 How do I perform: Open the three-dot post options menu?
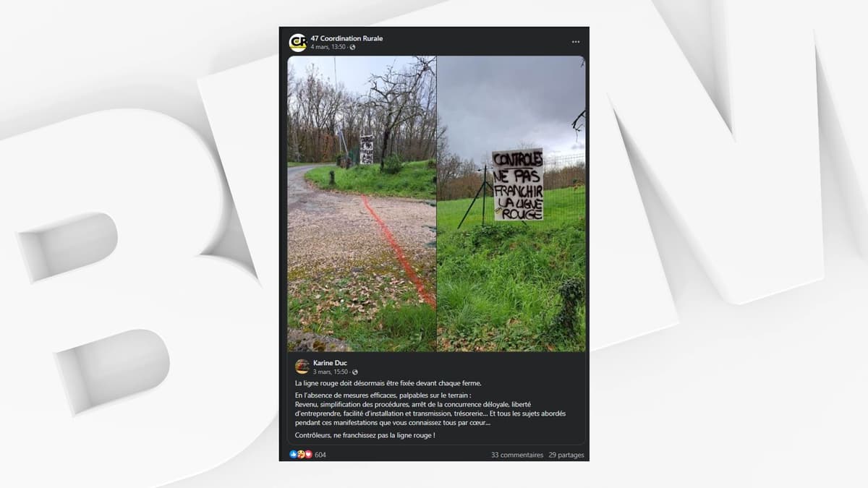click(x=575, y=42)
